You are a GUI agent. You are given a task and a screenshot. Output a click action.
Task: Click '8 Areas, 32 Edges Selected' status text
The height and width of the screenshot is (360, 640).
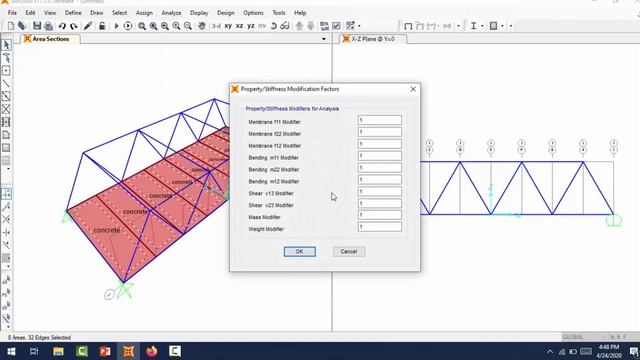coord(39,338)
